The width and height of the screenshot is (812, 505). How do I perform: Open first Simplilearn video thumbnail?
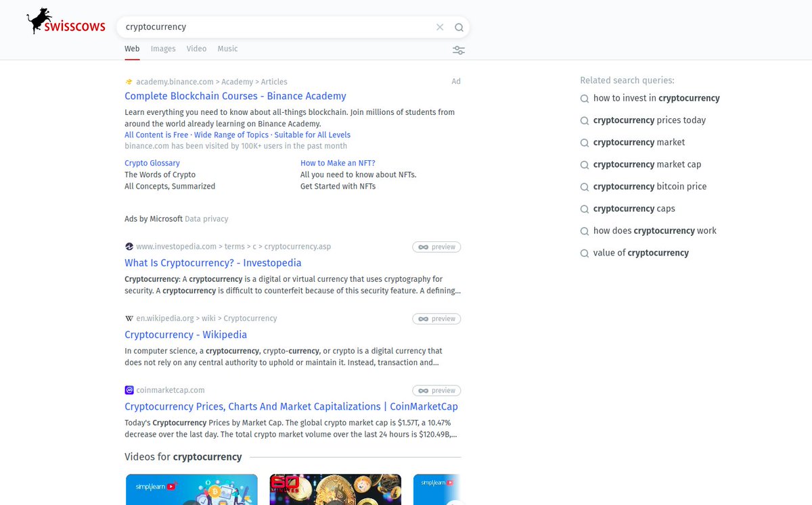pyautogui.click(x=191, y=489)
